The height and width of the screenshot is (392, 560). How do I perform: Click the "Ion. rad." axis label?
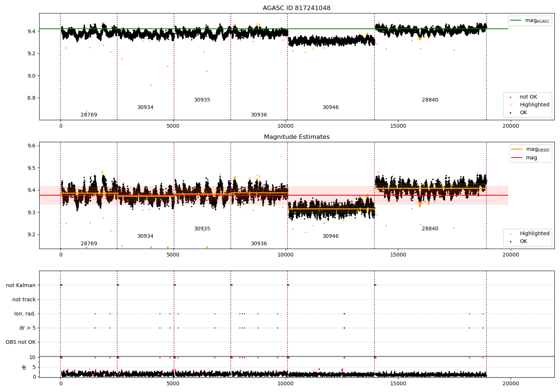click(x=25, y=314)
